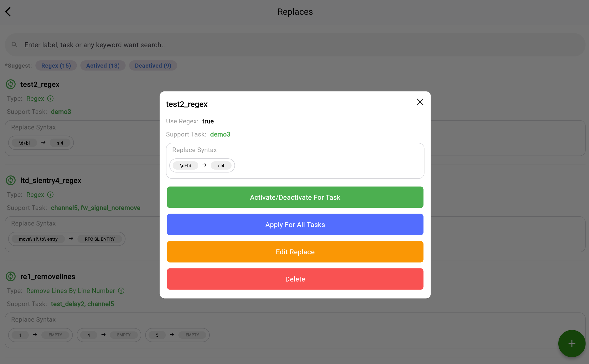Click the \d+bi chip in dialog
Viewport: 589px width, 364px height.
pos(185,166)
